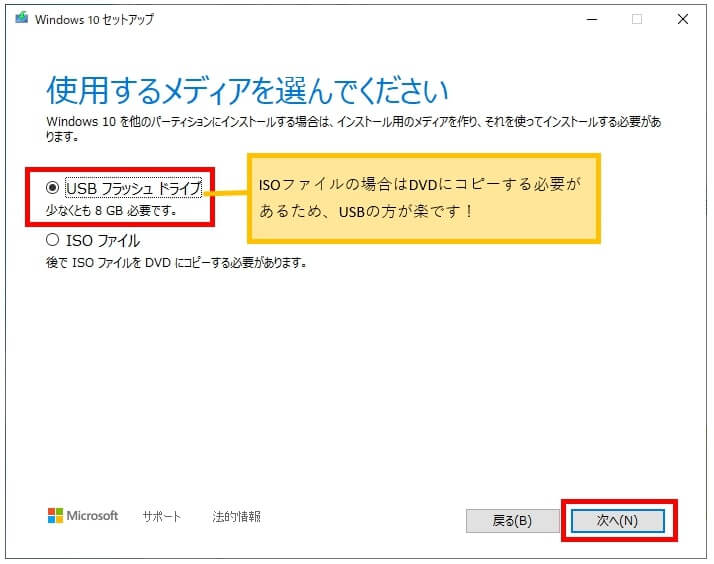Click the 次へ(N) button

(x=617, y=520)
